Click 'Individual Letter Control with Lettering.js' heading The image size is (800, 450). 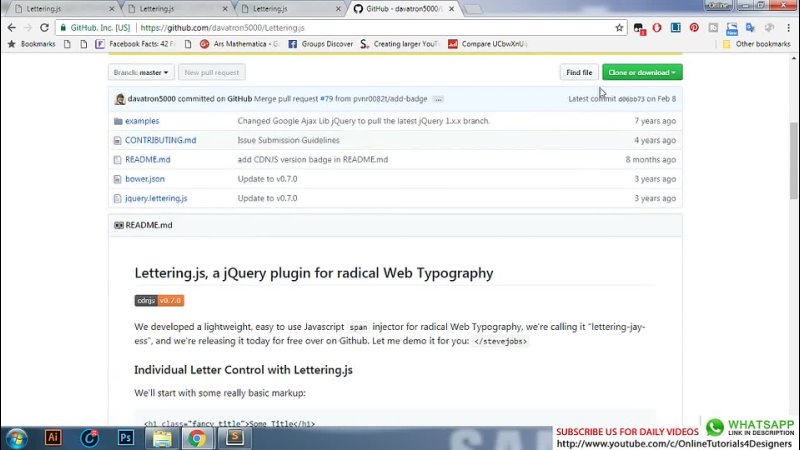[x=243, y=370]
